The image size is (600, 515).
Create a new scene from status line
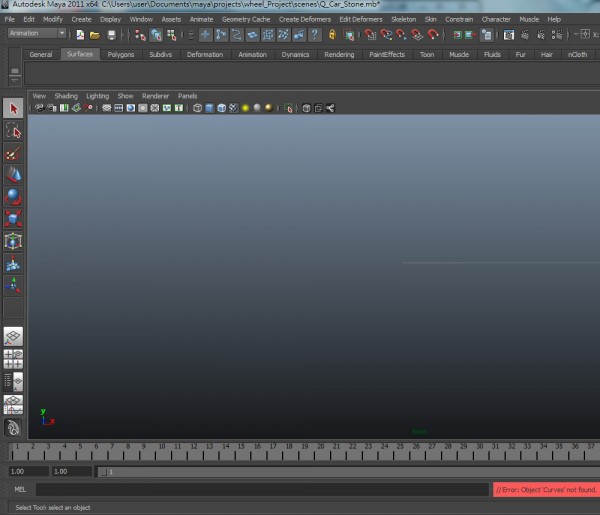(80, 35)
